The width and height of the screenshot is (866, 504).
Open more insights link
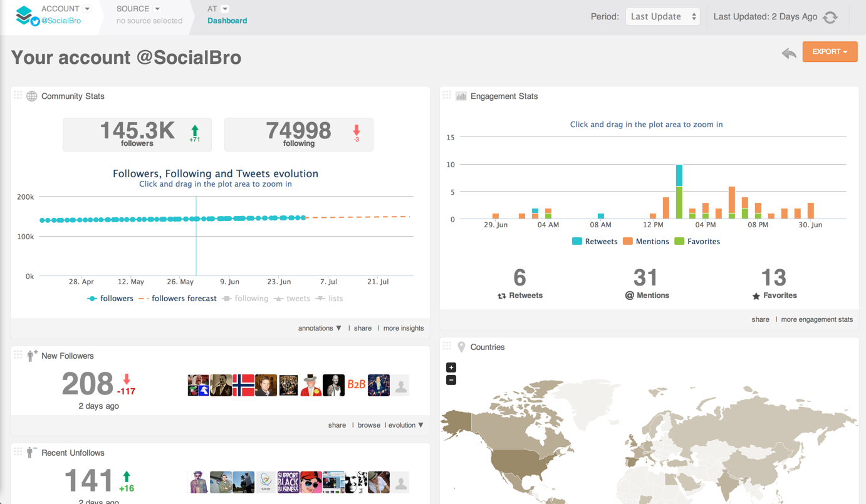click(404, 328)
